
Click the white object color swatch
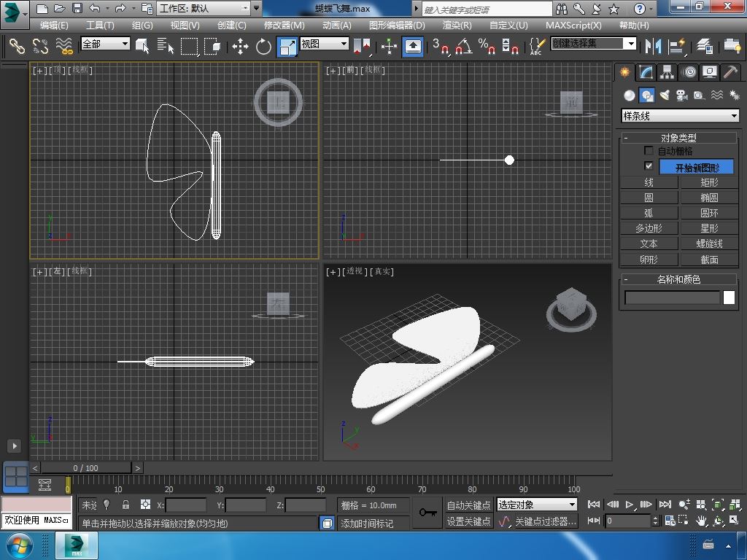729,297
